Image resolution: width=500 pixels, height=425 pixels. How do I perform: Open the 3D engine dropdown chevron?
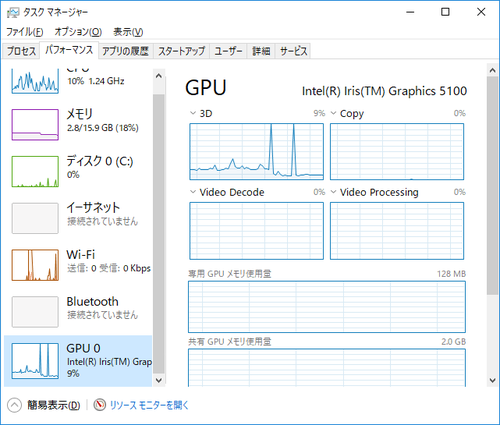193,113
